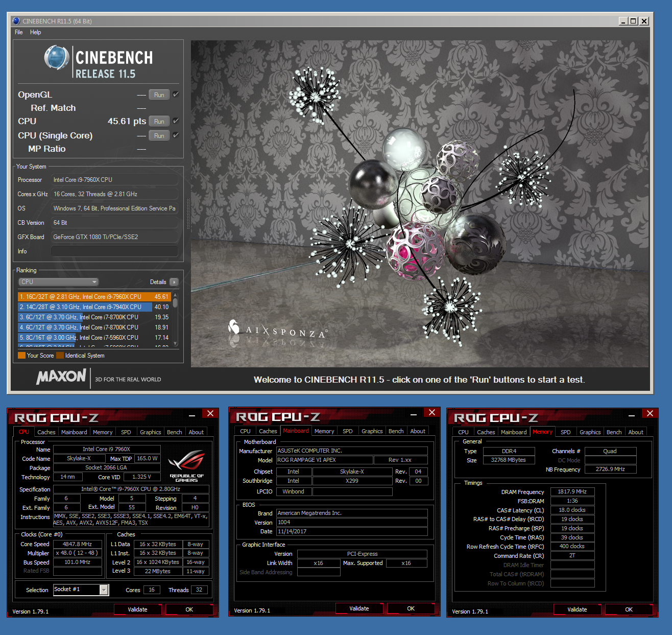
Task: Close the middle CPU-Z window
Action: coord(432,412)
